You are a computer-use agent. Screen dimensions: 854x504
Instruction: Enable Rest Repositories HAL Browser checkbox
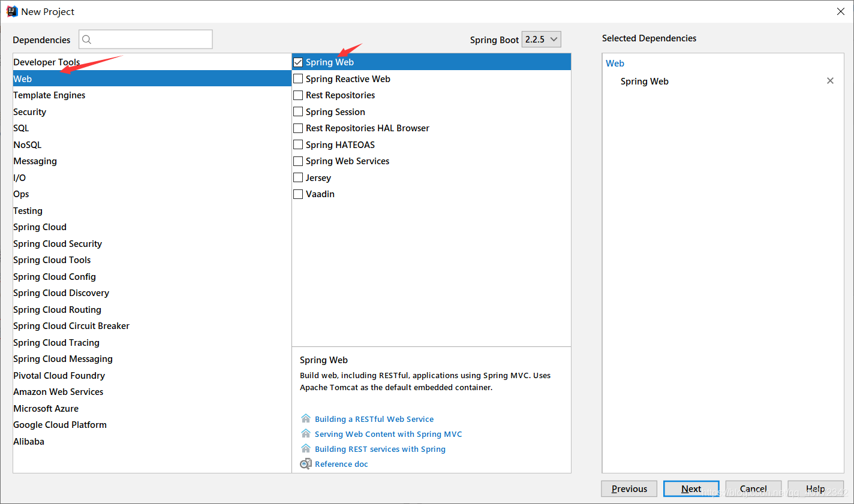[298, 128]
